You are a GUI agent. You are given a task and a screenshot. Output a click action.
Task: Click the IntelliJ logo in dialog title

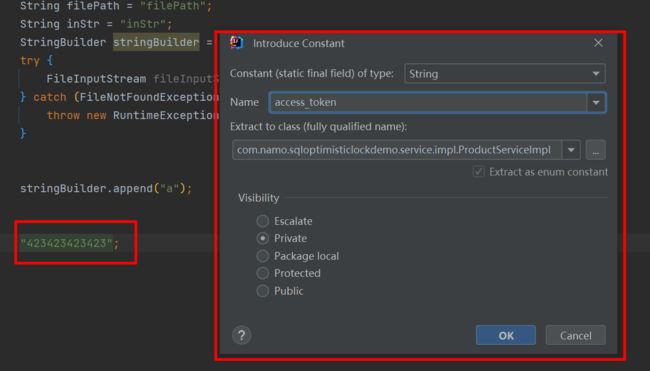click(x=237, y=43)
